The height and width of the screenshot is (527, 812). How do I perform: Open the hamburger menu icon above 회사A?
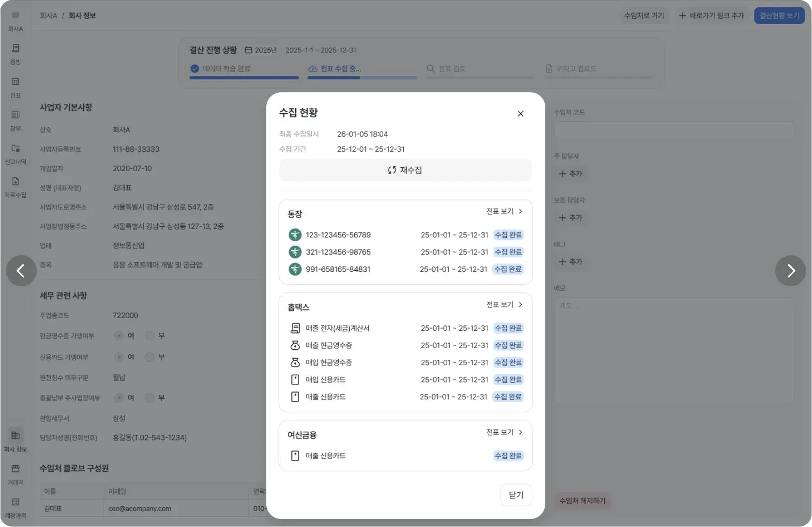click(x=15, y=15)
